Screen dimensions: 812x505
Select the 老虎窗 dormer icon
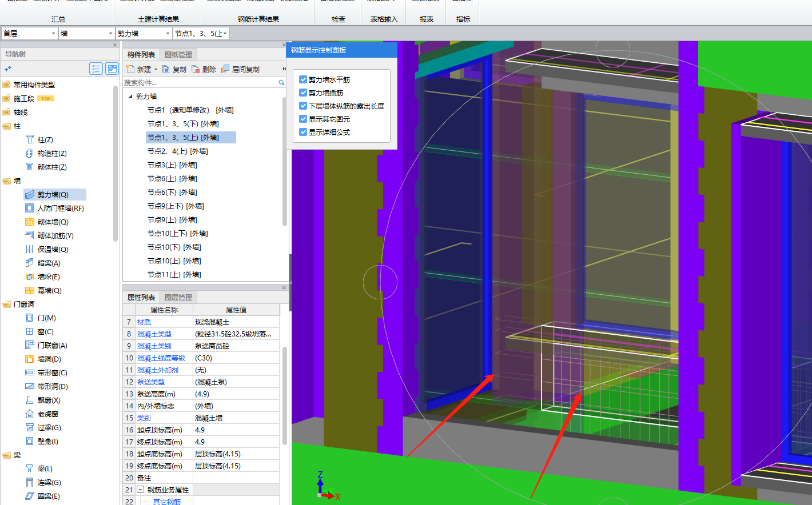pos(30,414)
